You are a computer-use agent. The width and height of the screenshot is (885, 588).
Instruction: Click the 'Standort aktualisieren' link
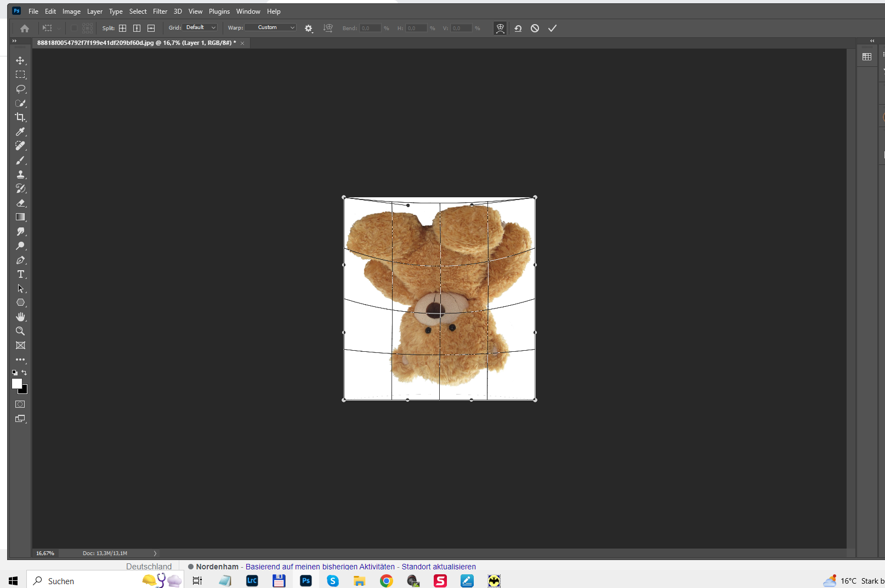tap(439, 567)
